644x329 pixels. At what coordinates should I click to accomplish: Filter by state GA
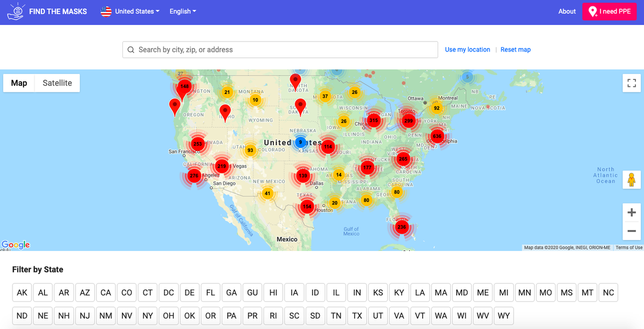pos(231,292)
